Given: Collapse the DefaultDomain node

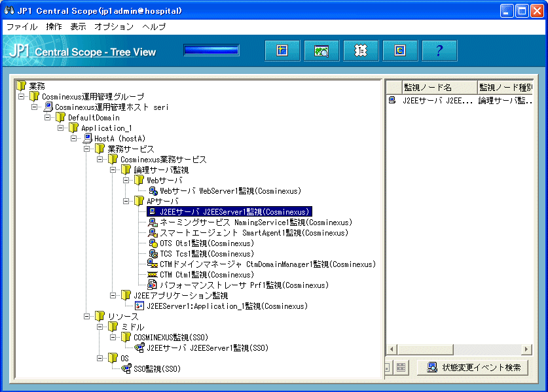Looking at the screenshot, I should 48,117.
